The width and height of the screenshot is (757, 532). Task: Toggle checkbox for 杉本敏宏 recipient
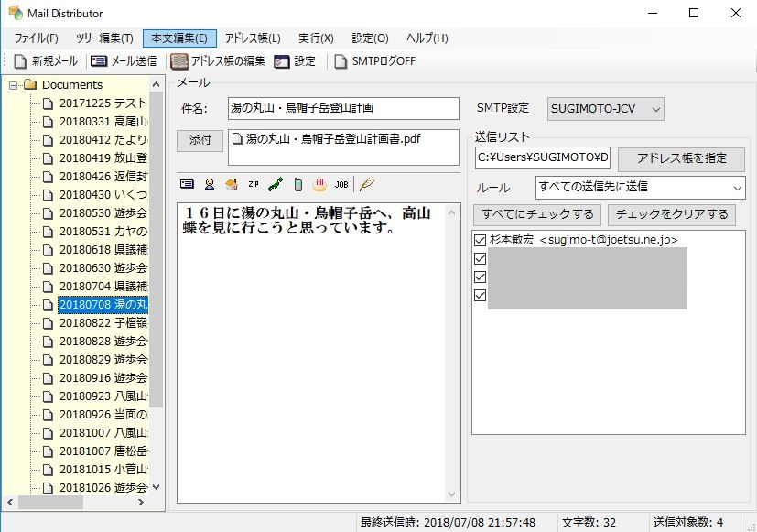[x=480, y=240]
